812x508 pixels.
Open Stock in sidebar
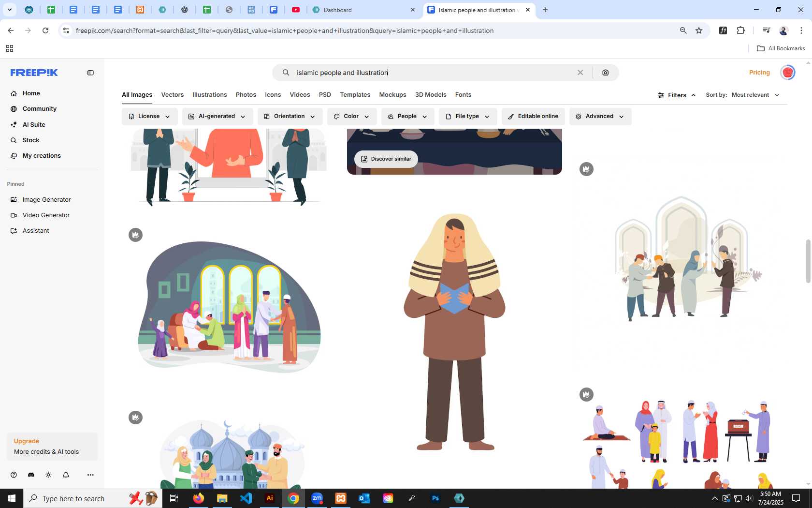click(31, 140)
